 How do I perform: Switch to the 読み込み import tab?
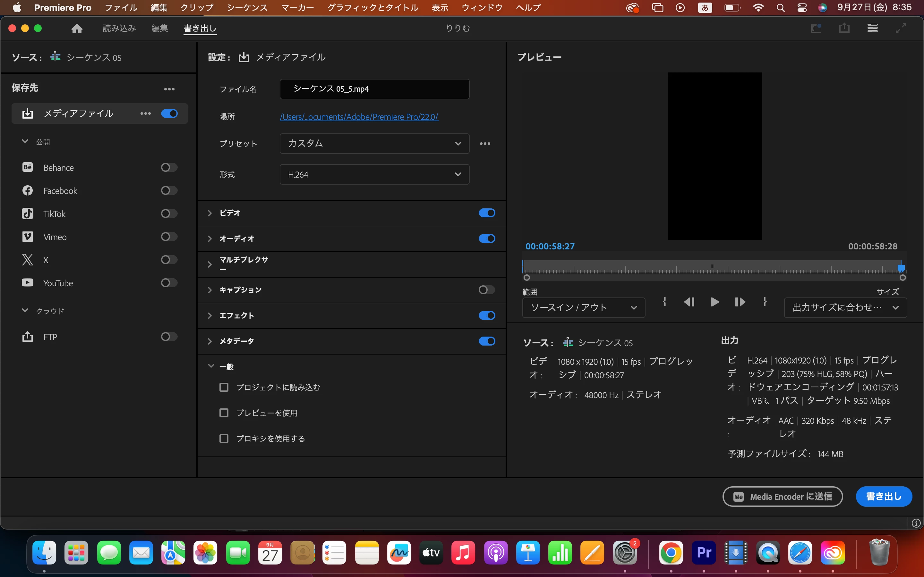tap(119, 28)
